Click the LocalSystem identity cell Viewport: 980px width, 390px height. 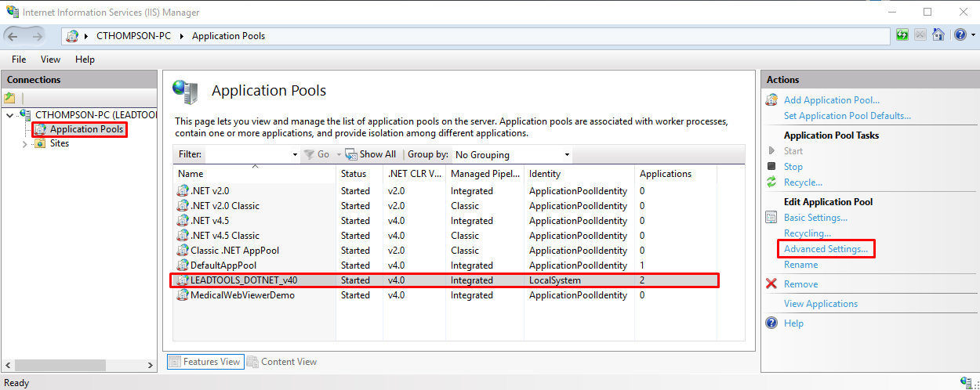[x=555, y=280]
